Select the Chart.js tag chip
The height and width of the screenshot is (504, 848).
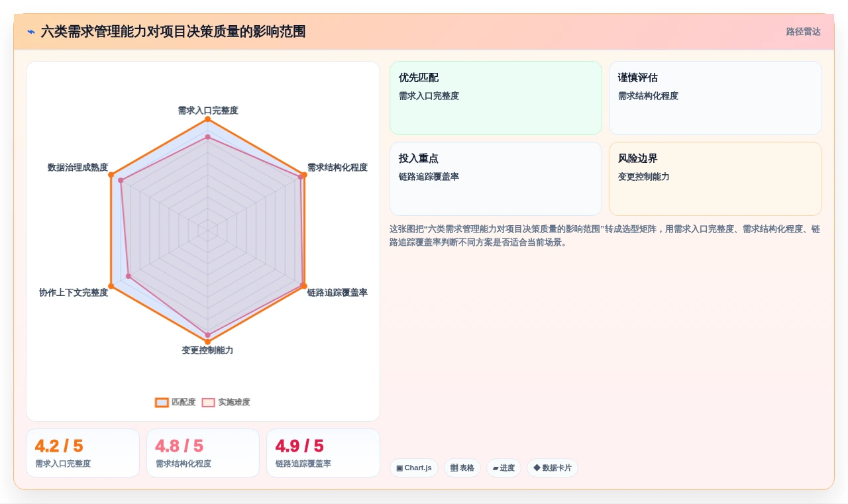[414, 468]
